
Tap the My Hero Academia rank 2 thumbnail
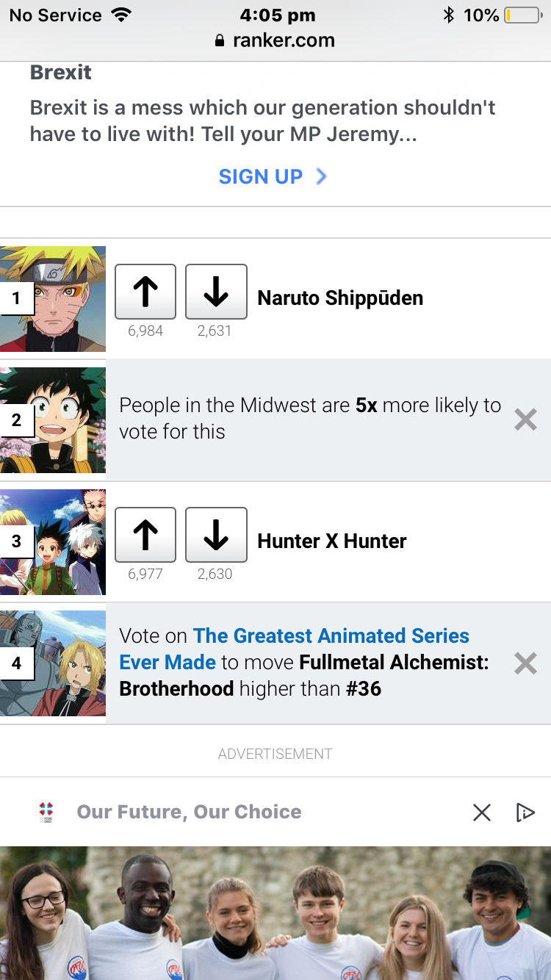[53, 420]
